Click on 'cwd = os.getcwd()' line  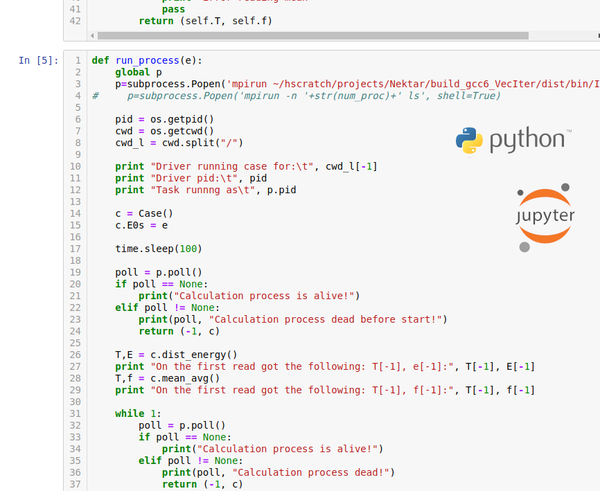(x=165, y=131)
